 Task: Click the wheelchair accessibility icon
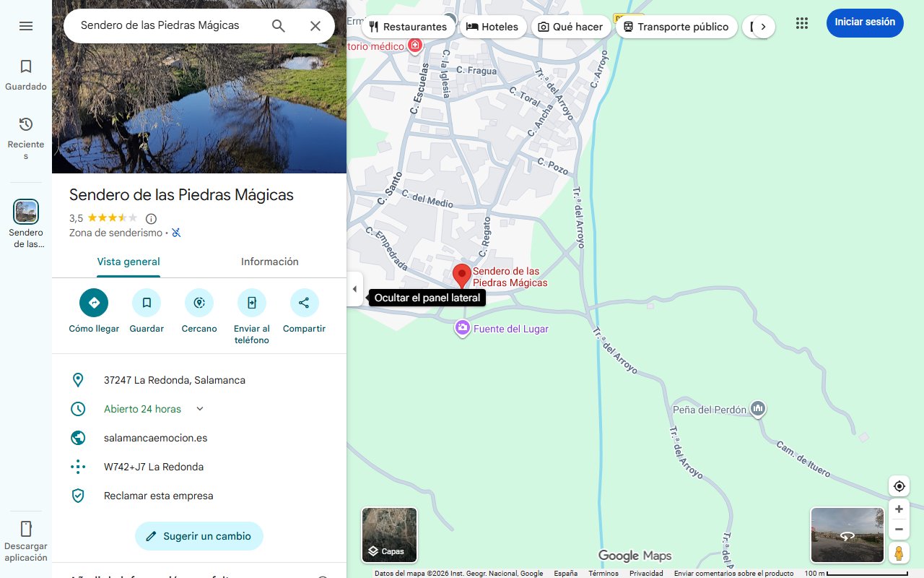pyautogui.click(x=176, y=233)
